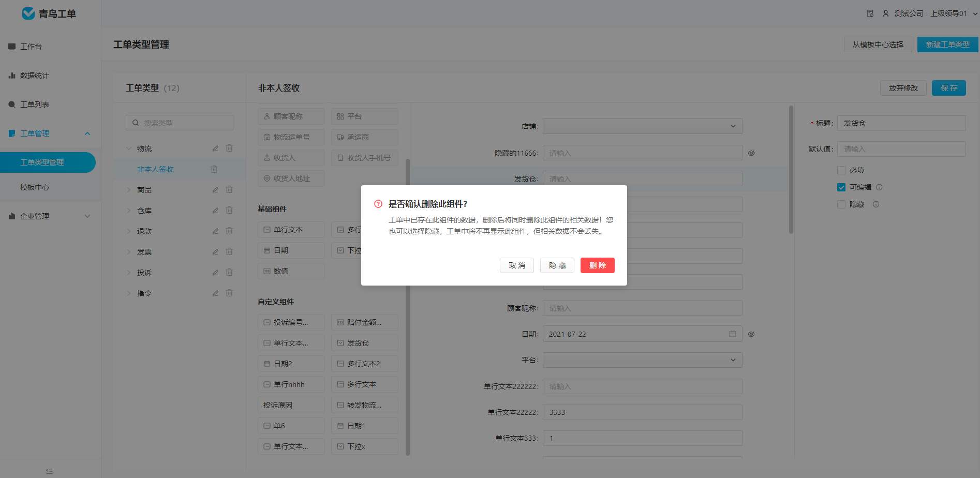This screenshot has width=980, height=478.
Task: Delete 非本人签收 with trash icon
Action: pos(214,169)
